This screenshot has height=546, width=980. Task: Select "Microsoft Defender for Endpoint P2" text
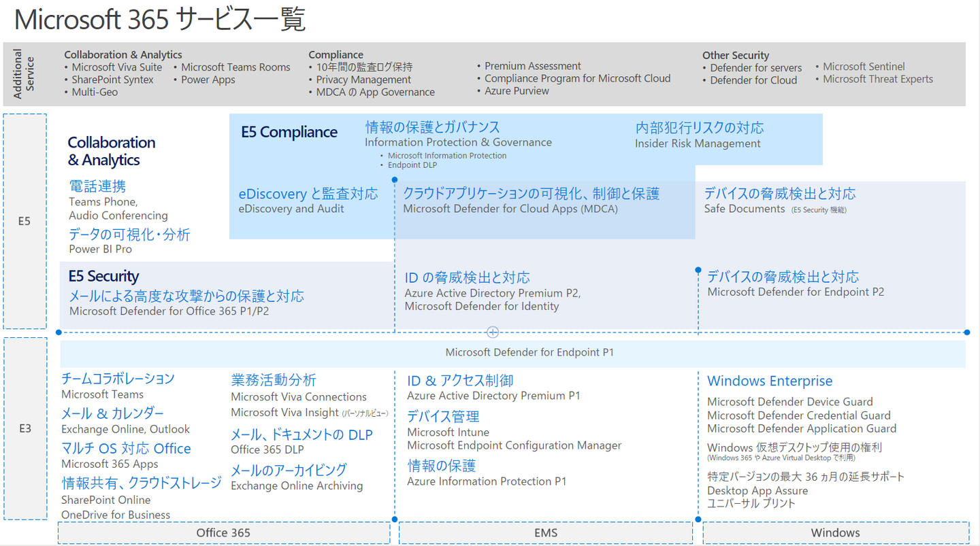click(x=796, y=292)
